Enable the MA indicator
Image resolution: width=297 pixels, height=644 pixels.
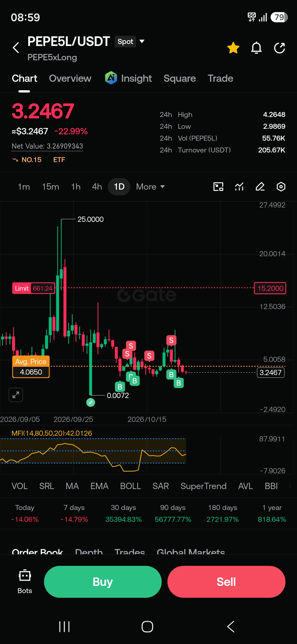(72, 486)
